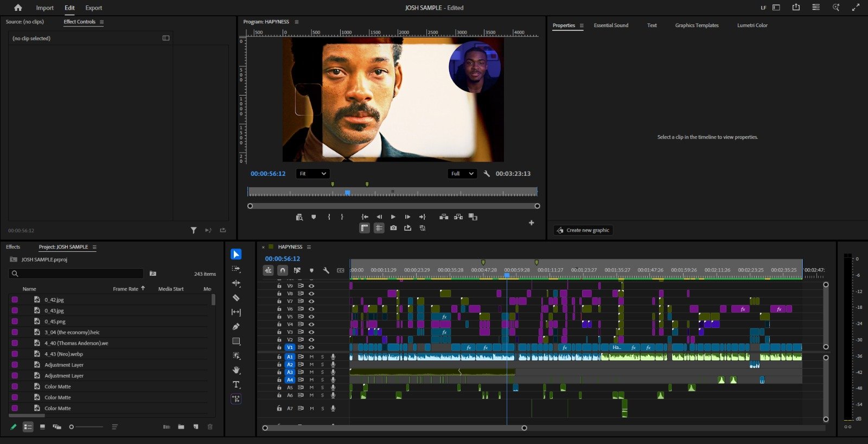The width and height of the screenshot is (868, 444).
Task: Open Quick Export share icon
Action: tap(796, 8)
